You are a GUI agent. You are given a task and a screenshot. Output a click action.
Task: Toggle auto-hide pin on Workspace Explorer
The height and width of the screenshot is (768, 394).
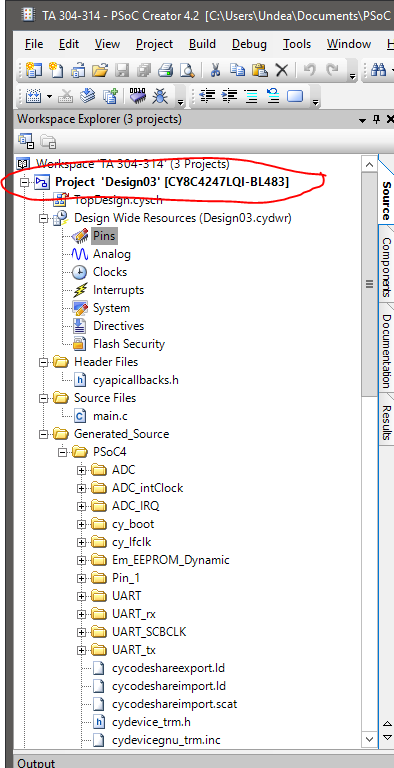(x=376, y=120)
